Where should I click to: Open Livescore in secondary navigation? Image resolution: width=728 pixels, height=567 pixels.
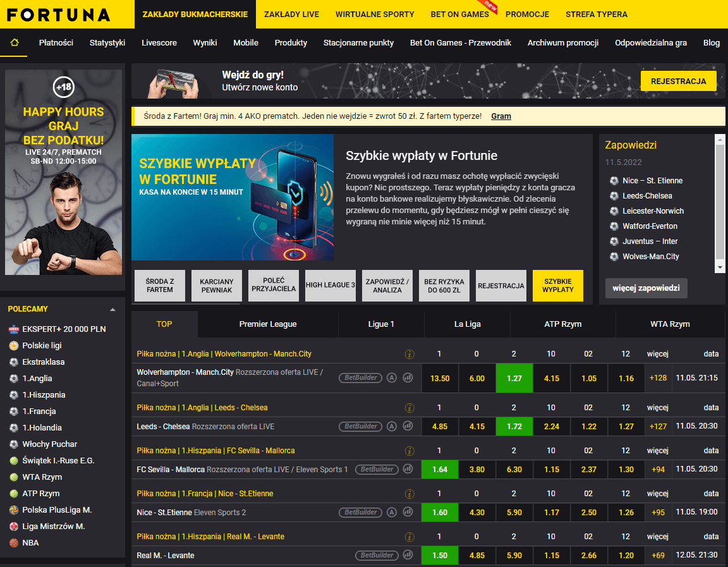159,43
